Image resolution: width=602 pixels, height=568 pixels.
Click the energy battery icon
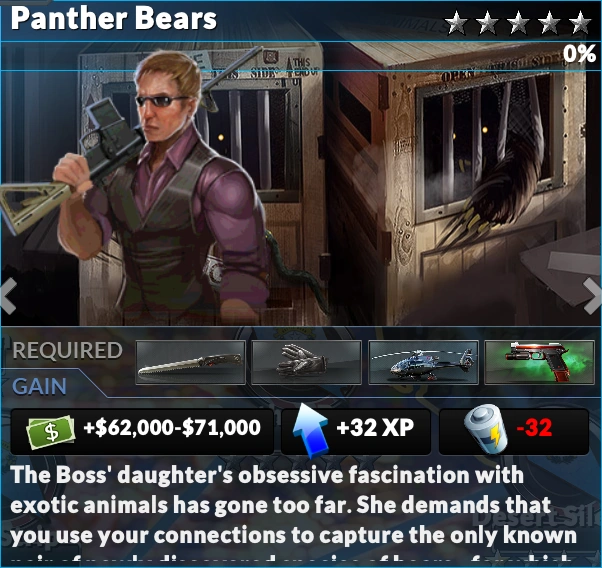click(487, 429)
